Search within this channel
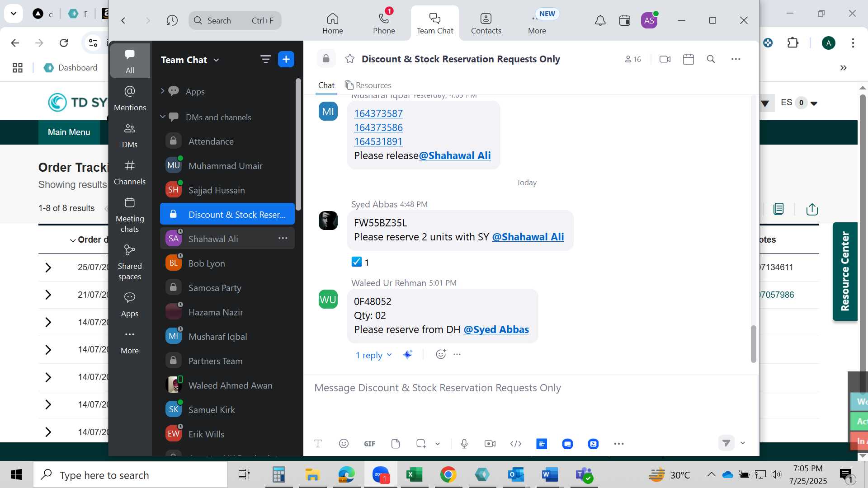 711,59
